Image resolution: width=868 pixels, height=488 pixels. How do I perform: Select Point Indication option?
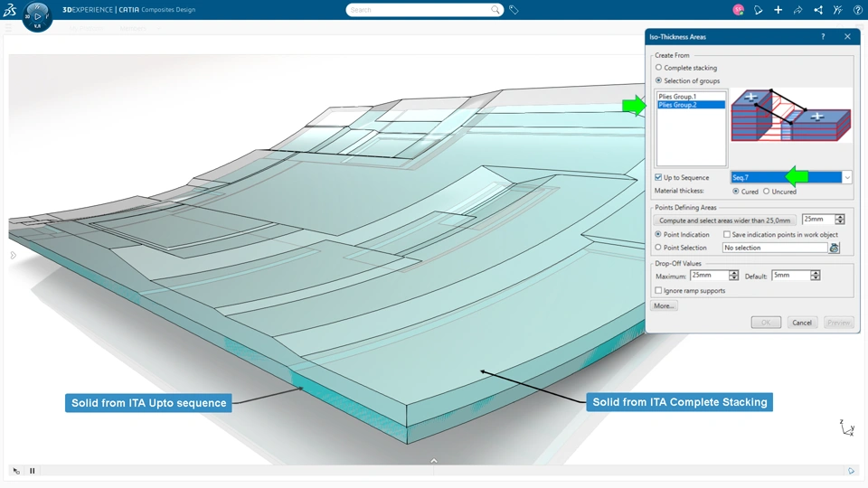pyautogui.click(x=658, y=234)
